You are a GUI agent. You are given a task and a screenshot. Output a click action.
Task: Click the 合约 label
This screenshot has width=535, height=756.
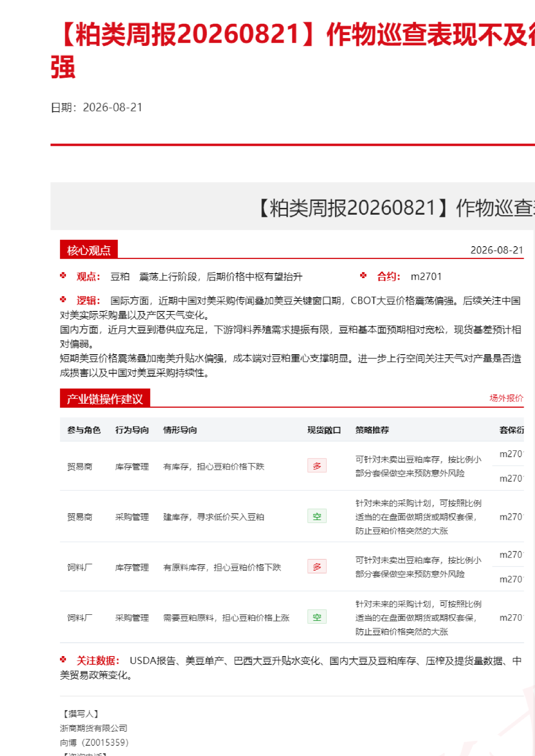coord(389,277)
